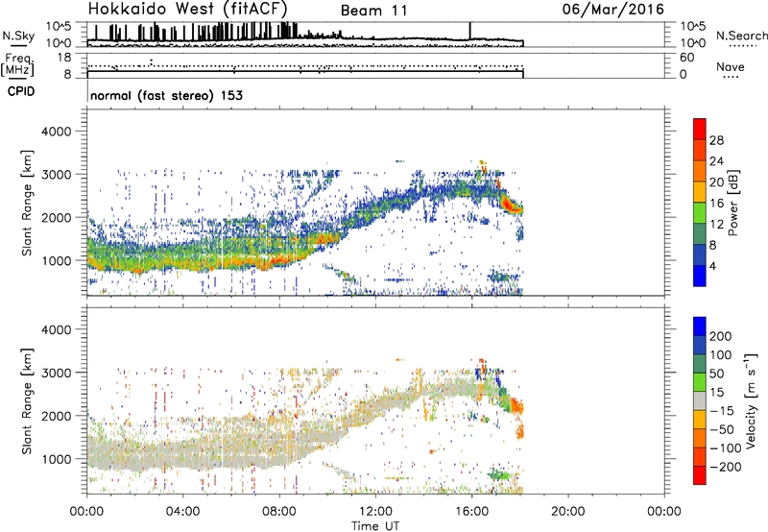Click the 'Velocity [m s-1]' color bar label
The height and width of the screenshot is (532, 768).
(751, 401)
